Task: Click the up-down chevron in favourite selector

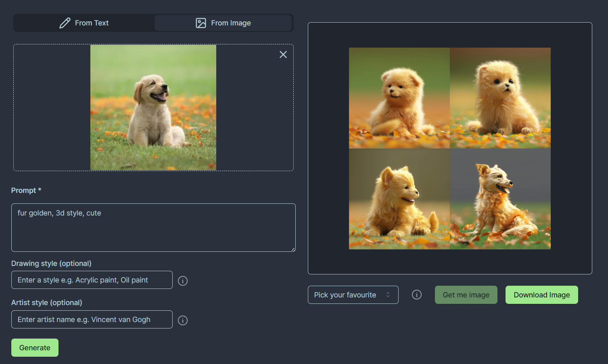Action: (x=388, y=295)
